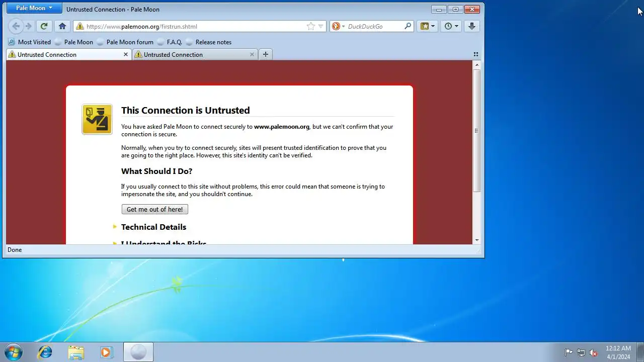Click the scrollbar down arrow
This screenshot has height=362, width=644.
coord(476,240)
